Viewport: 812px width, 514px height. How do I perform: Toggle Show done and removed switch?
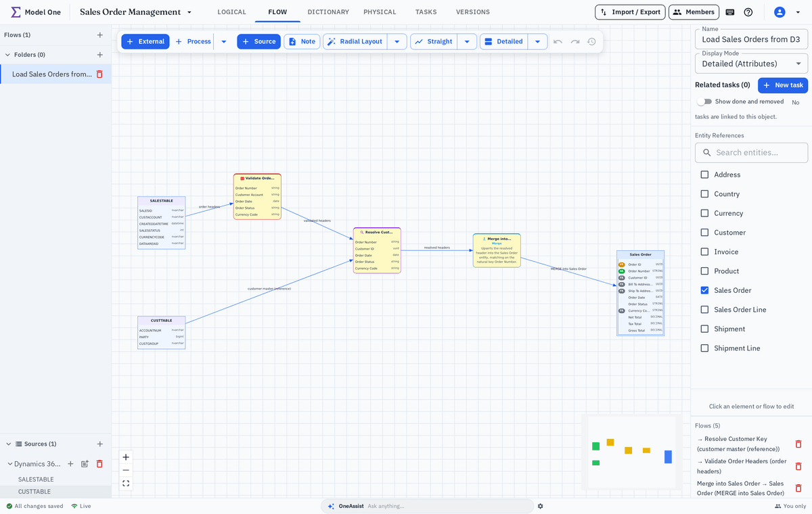pyautogui.click(x=704, y=101)
